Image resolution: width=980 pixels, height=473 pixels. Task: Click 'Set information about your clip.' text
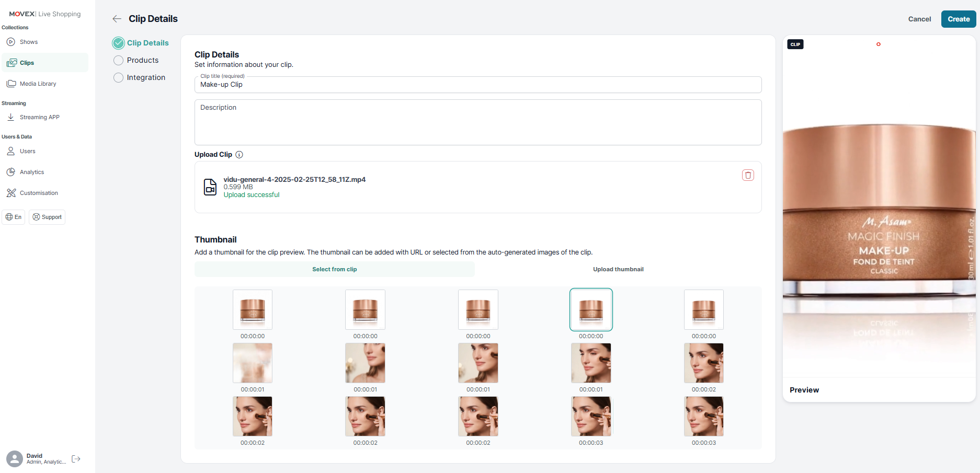(x=244, y=65)
